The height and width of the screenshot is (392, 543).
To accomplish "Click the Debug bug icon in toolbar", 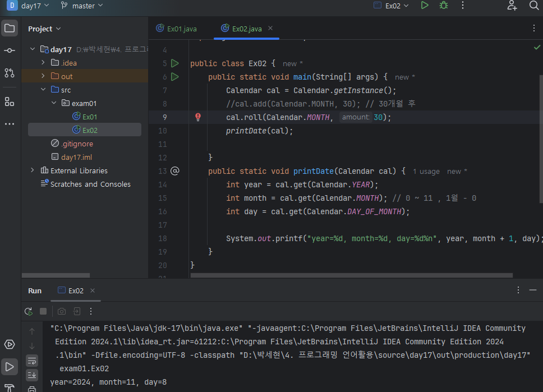I will pos(444,6).
